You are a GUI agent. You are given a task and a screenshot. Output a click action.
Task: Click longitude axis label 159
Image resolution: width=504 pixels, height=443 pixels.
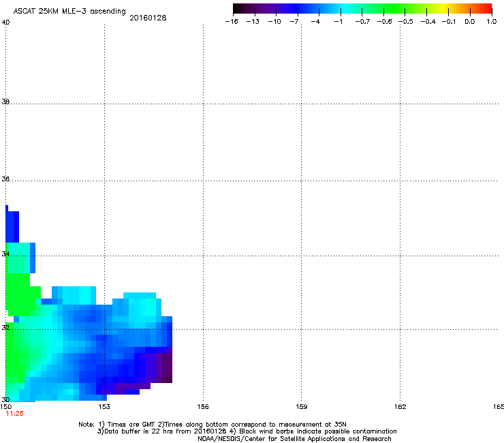pyautogui.click(x=301, y=407)
